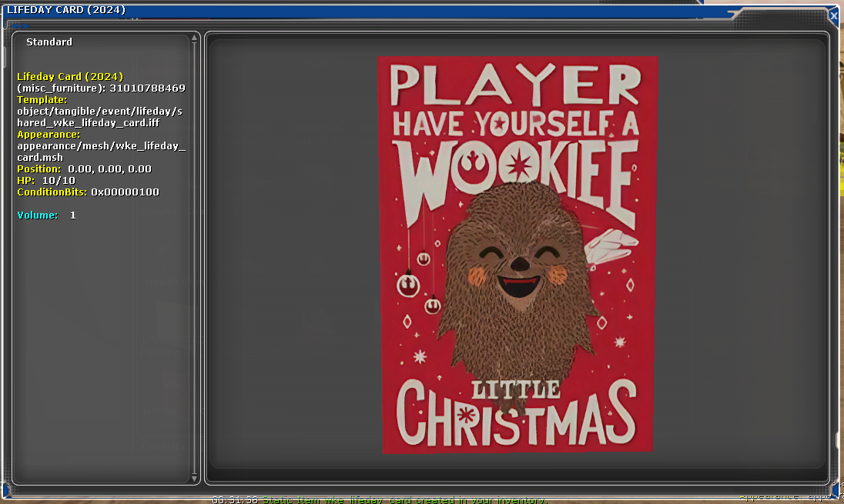The image size is (844, 504).
Task: Click the chat message about static item created
Action: pyautogui.click(x=405, y=500)
